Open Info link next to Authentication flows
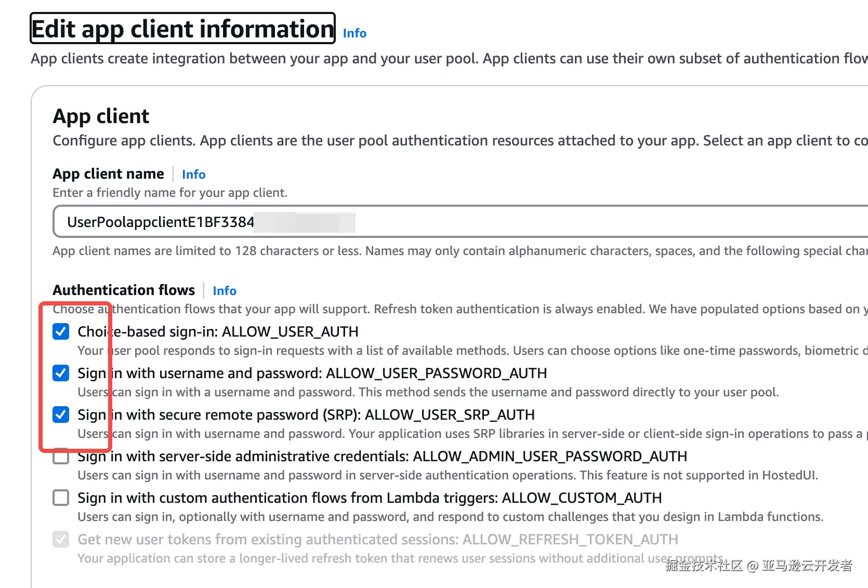 point(225,291)
